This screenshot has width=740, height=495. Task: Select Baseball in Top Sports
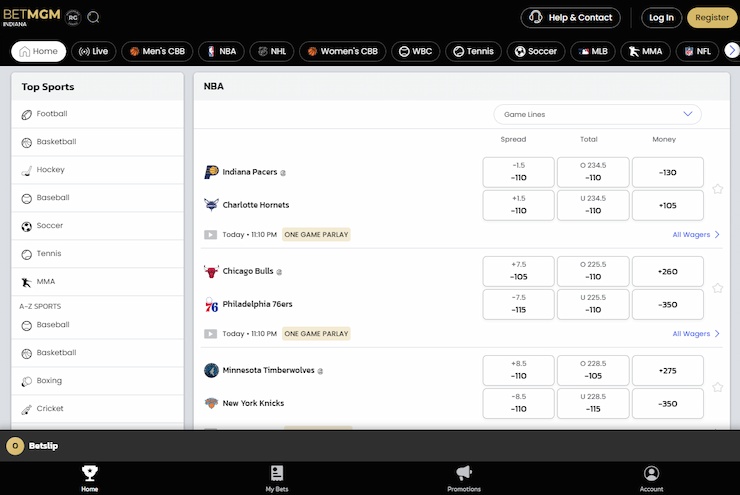point(98,198)
